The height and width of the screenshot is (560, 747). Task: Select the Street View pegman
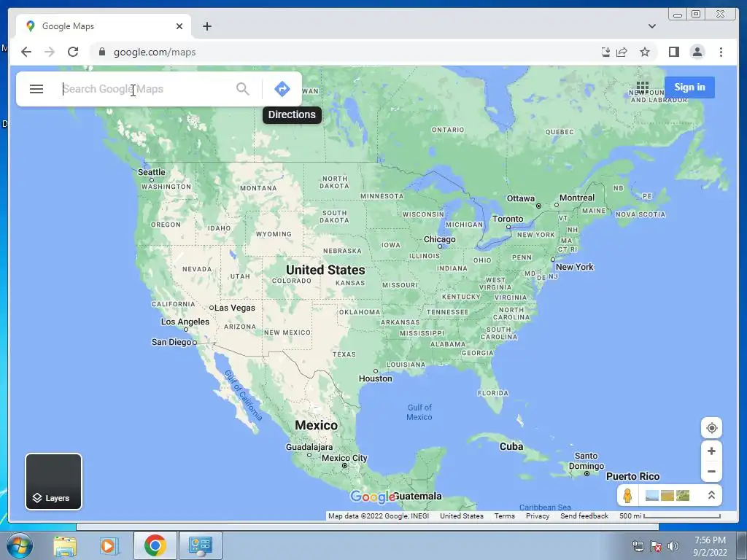(627, 496)
